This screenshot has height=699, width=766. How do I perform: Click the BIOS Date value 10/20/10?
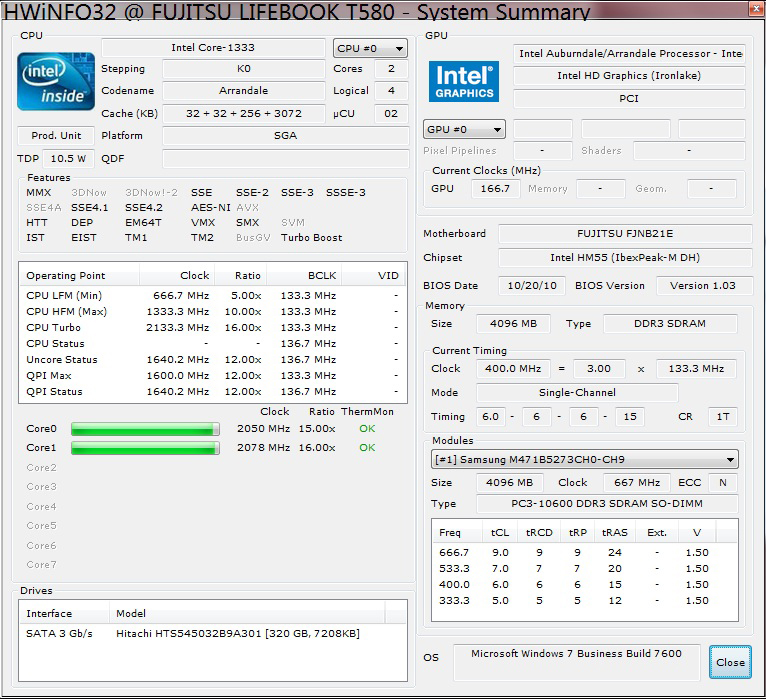tap(532, 286)
